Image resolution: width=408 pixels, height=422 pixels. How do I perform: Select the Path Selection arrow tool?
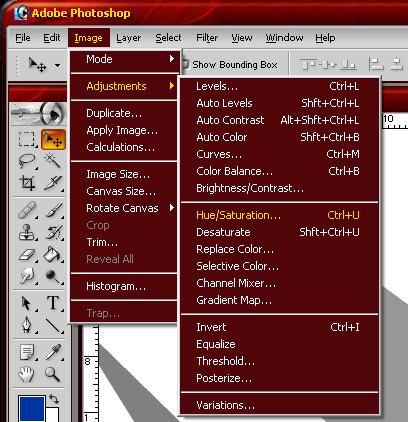[x=27, y=303]
